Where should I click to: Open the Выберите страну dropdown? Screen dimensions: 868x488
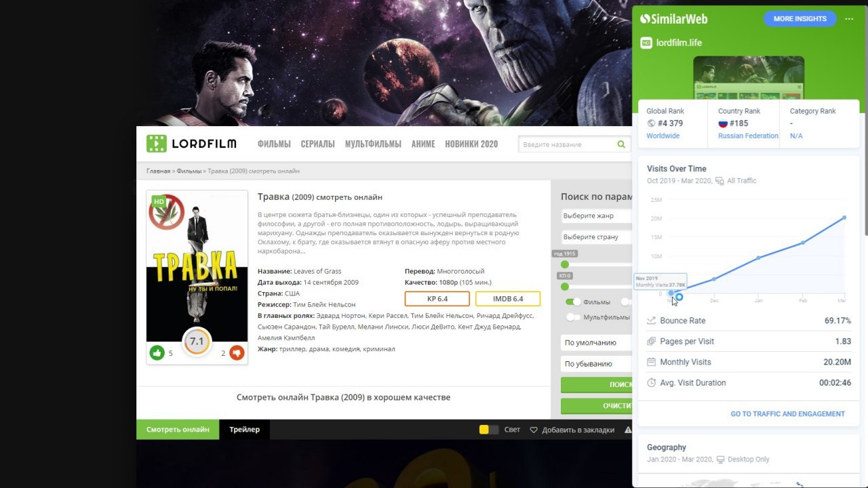tap(597, 237)
